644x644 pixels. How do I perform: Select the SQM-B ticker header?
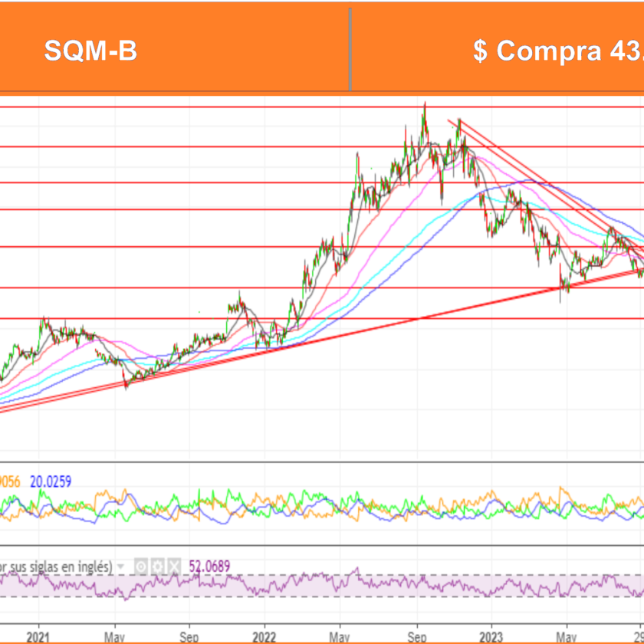coord(90,51)
